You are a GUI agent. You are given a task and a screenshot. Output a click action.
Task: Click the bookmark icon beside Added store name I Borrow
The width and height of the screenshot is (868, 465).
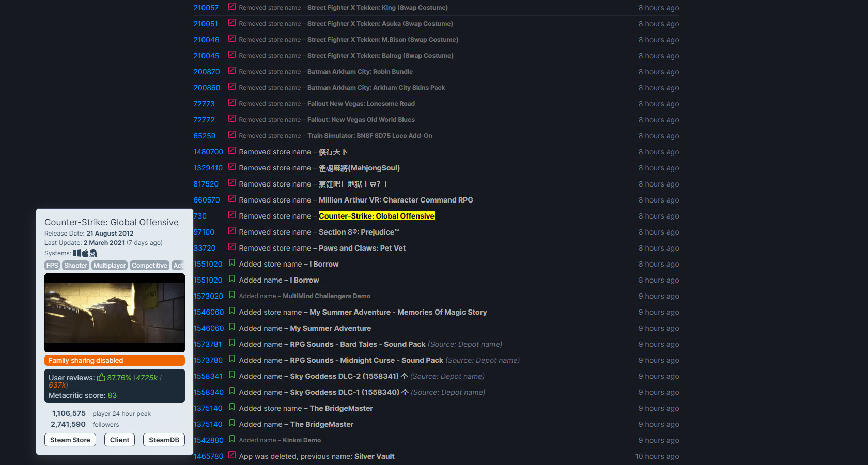pos(232,263)
